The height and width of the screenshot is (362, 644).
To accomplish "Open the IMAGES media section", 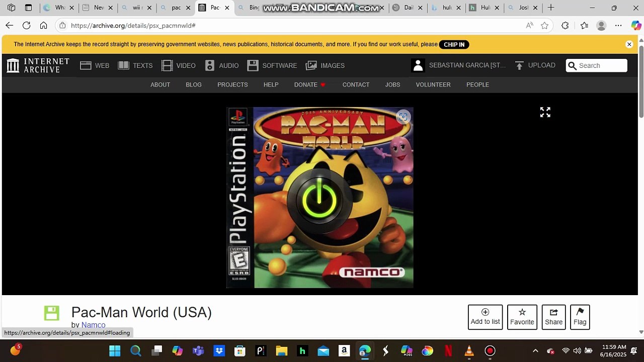I will click(x=326, y=65).
